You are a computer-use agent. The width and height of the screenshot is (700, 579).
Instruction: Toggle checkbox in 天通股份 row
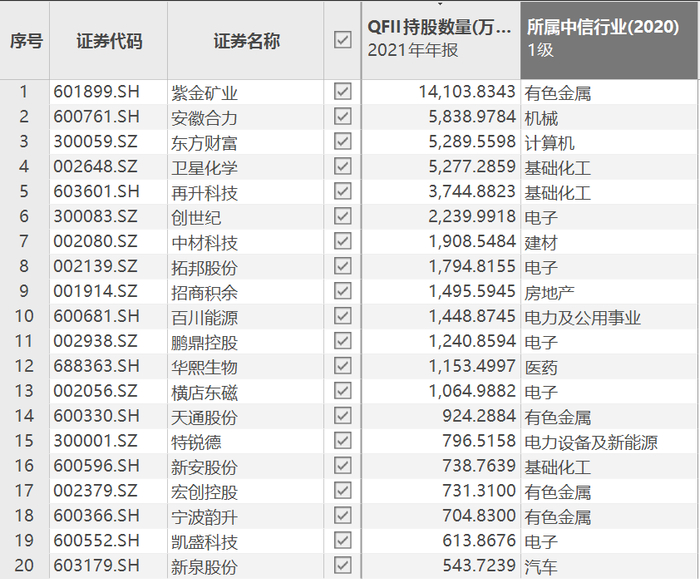342,416
